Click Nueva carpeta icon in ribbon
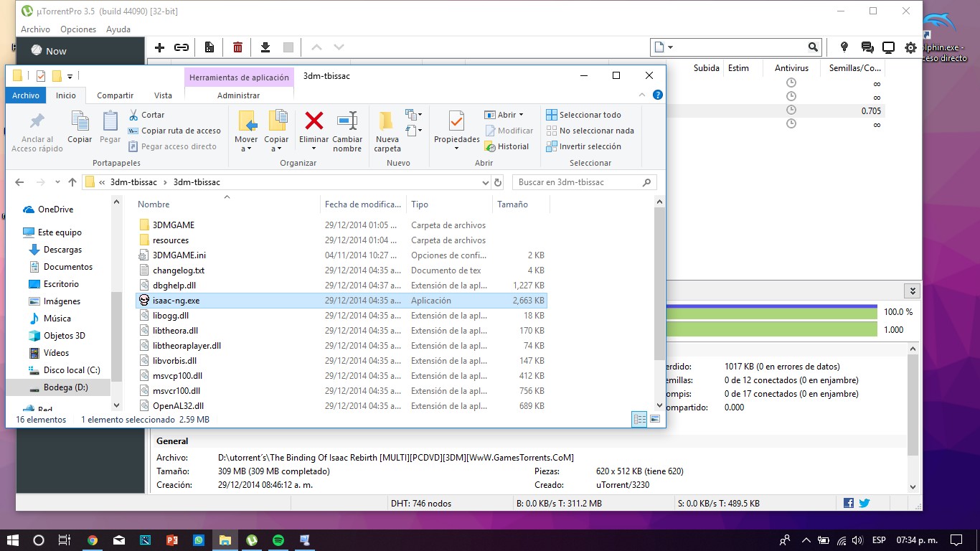Viewport: 980px width, 551px height. point(387,120)
